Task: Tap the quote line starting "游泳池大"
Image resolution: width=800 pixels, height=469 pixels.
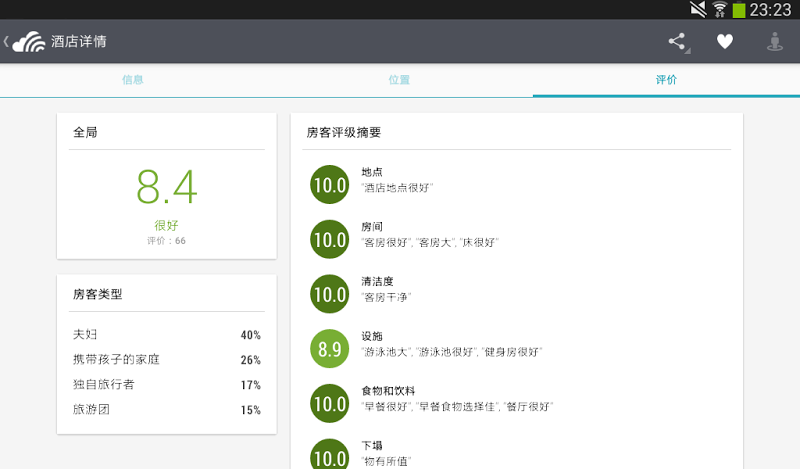Action: [x=452, y=352]
